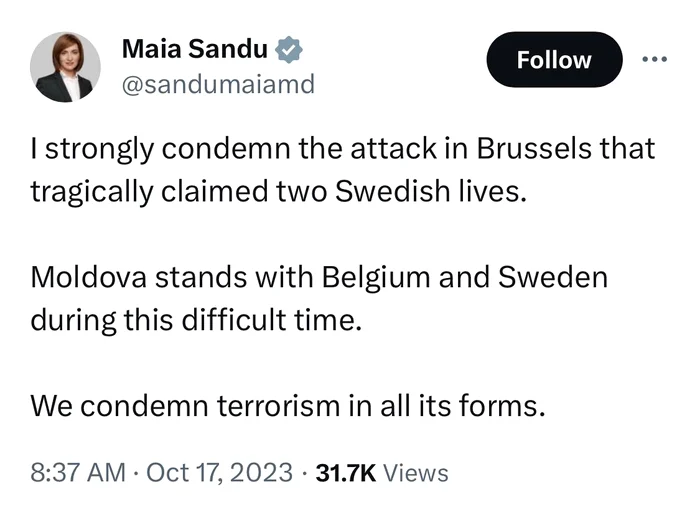Screen dimensions: 700x513
Task: Click the sentence We condemn terrorism
Action: coord(288,406)
